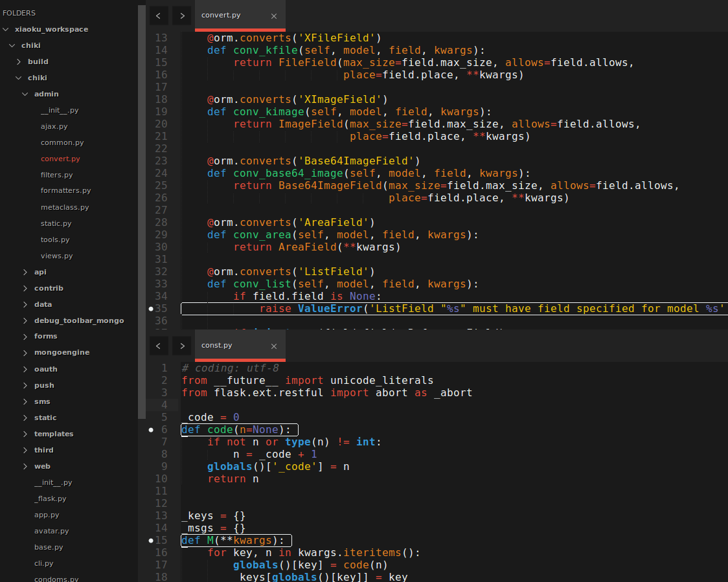Go forward using const.py pane's right arrow
728x582 pixels.
coord(182,346)
